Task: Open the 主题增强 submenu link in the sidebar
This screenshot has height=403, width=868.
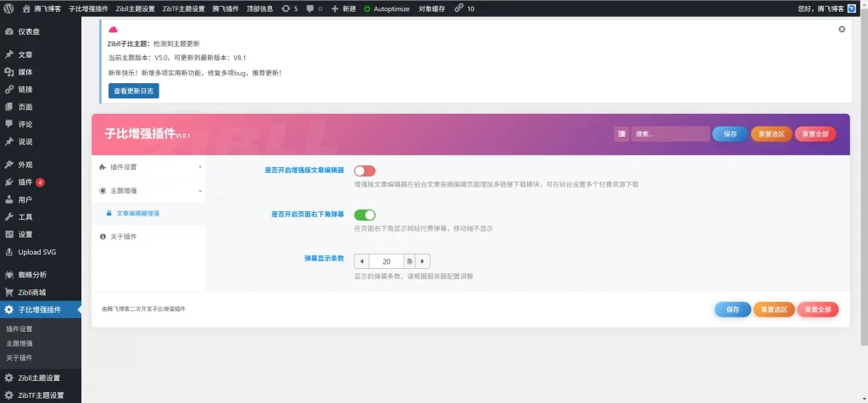Action: [19, 343]
